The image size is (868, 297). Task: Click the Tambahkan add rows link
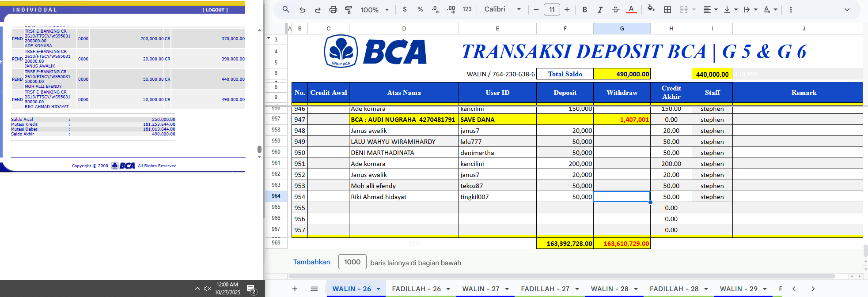pyautogui.click(x=311, y=262)
